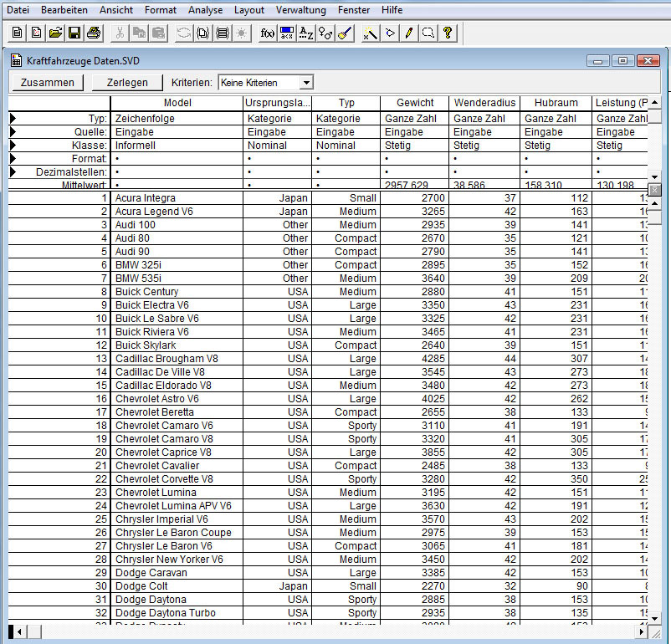
Task: Expand the Klasse attribute row triangle
Action: [13, 145]
